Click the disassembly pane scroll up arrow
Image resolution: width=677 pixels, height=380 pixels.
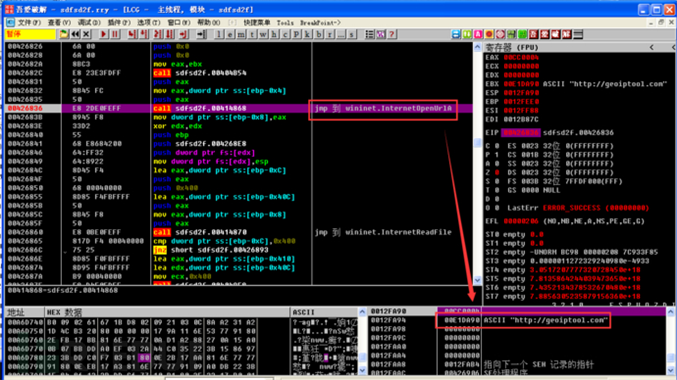[478, 47]
